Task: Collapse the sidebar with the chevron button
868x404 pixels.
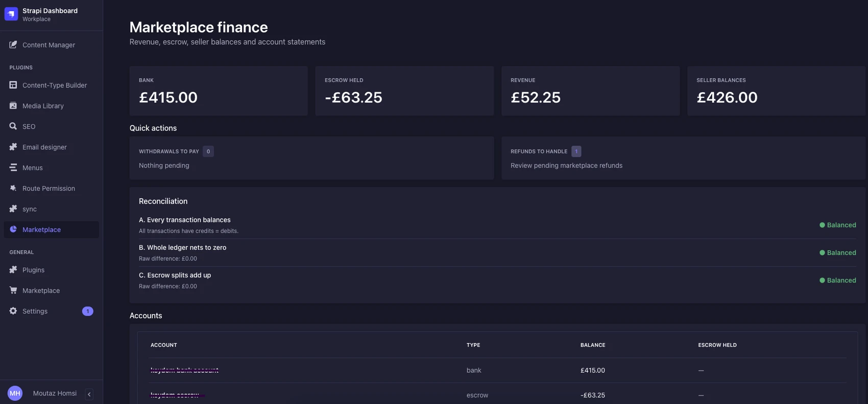Action: pyautogui.click(x=89, y=394)
